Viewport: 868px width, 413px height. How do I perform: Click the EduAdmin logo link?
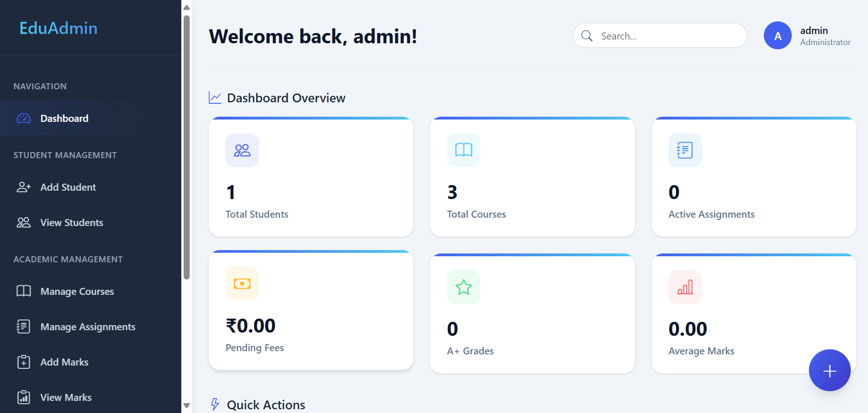tap(59, 28)
